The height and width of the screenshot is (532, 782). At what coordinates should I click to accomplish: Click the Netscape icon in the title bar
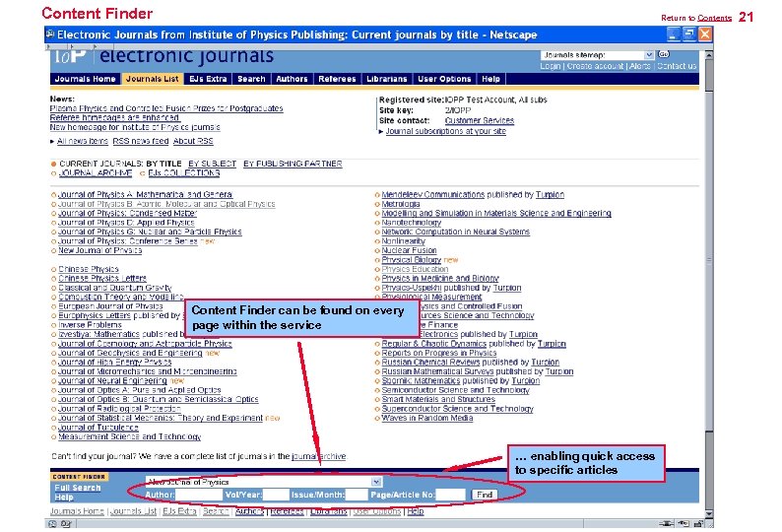coord(50,33)
